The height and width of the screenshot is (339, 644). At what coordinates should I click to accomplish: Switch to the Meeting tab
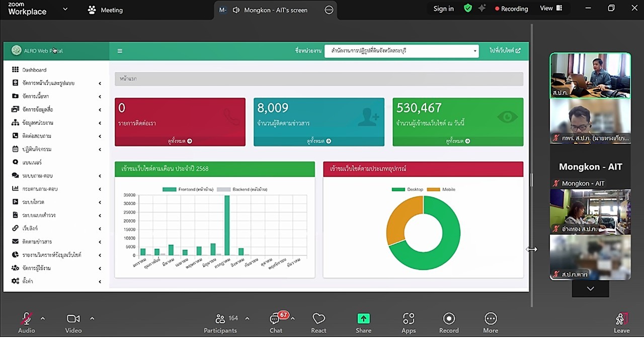click(x=105, y=10)
